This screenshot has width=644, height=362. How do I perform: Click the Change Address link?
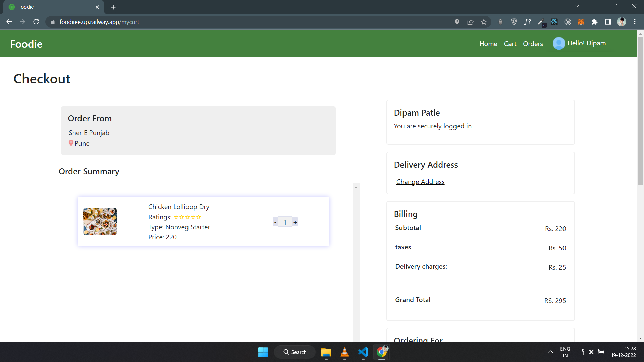tap(420, 182)
